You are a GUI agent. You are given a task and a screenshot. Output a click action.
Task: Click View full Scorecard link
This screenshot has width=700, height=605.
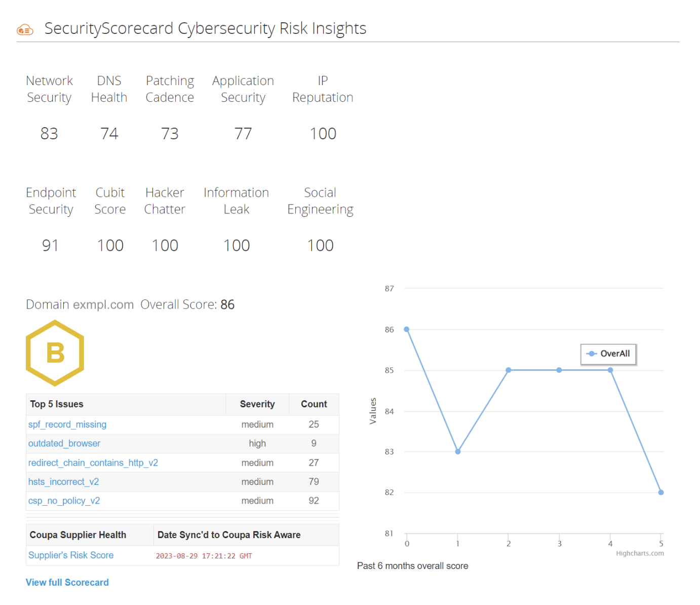[x=67, y=582]
